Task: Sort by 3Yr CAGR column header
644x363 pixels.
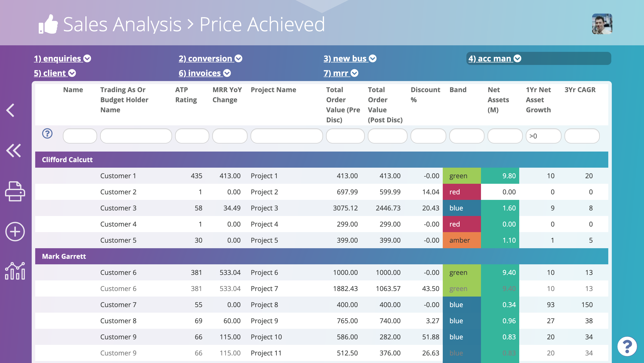Action: (580, 90)
